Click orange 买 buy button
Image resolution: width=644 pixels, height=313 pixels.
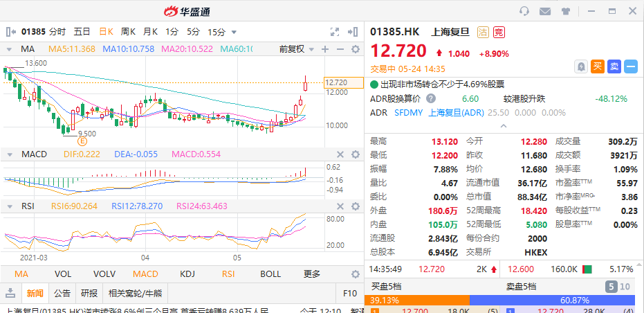(598, 66)
